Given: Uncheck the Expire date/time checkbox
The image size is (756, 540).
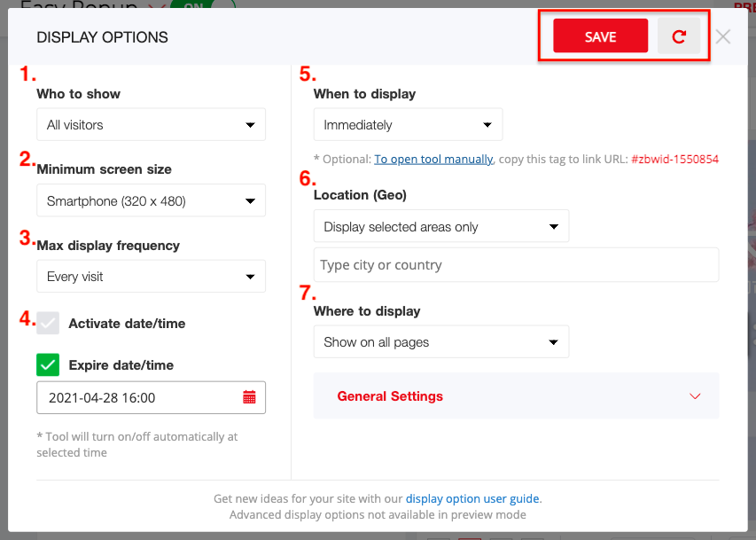Looking at the screenshot, I should pos(48,364).
